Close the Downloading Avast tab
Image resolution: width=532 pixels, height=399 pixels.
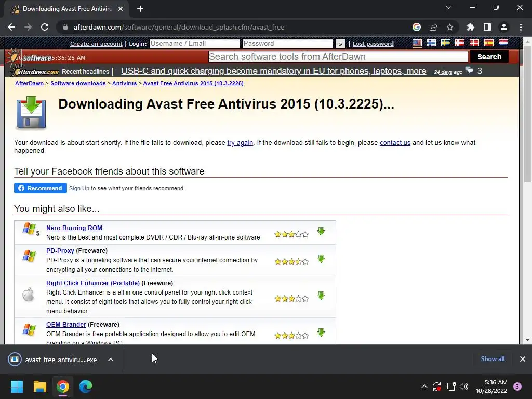pos(121,9)
